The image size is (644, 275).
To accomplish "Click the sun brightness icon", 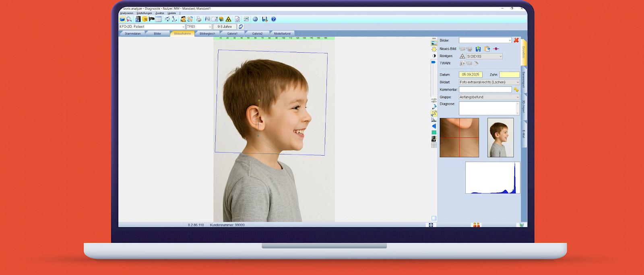I will [x=434, y=49].
